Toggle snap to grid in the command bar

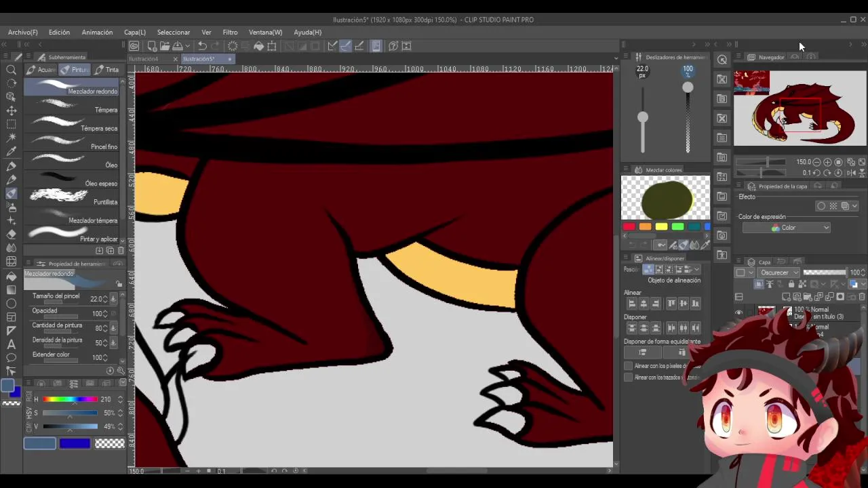click(x=359, y=46)
